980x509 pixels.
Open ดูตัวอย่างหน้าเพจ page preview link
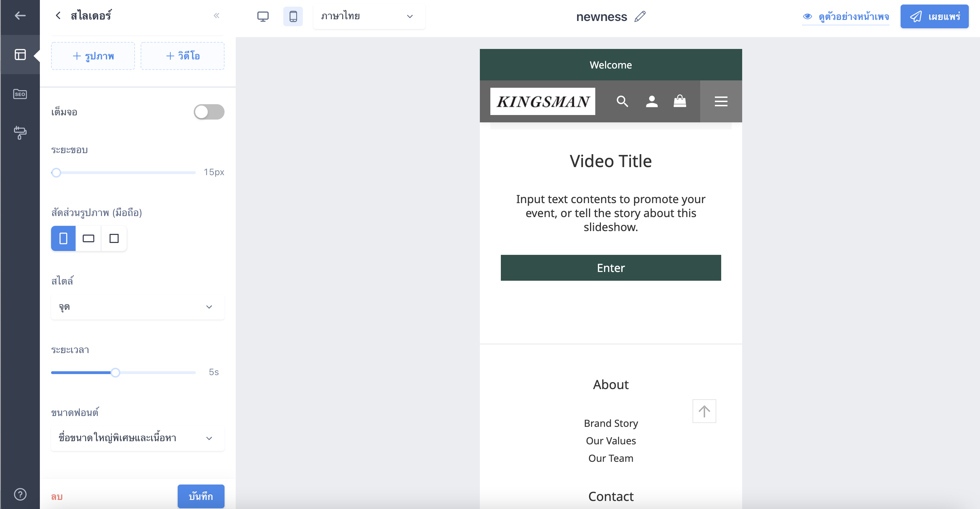click(845, 17)
